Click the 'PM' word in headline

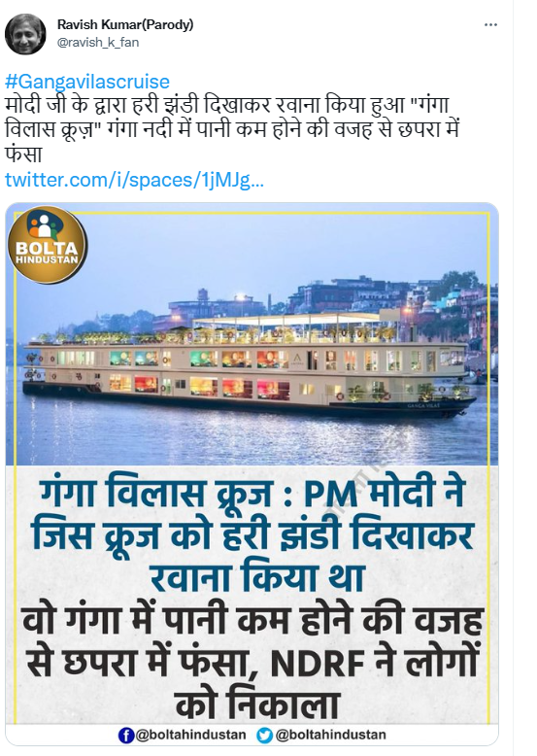click(x=331, y=495)
